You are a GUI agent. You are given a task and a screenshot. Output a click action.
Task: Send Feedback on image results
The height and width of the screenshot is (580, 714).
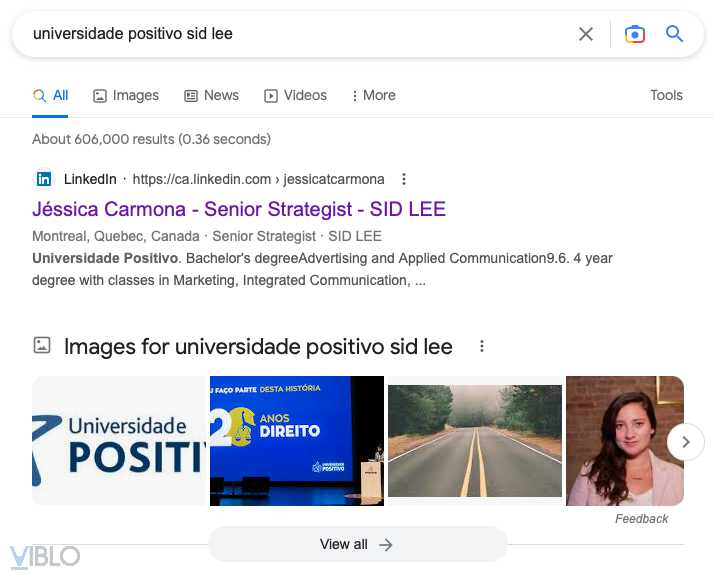pyautogui.click(x=641, y=519)
